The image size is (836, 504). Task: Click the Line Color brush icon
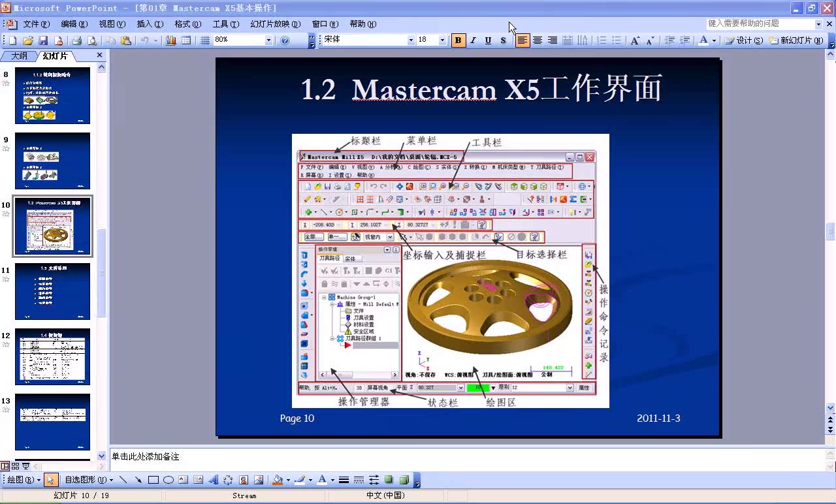click(299, 480)
